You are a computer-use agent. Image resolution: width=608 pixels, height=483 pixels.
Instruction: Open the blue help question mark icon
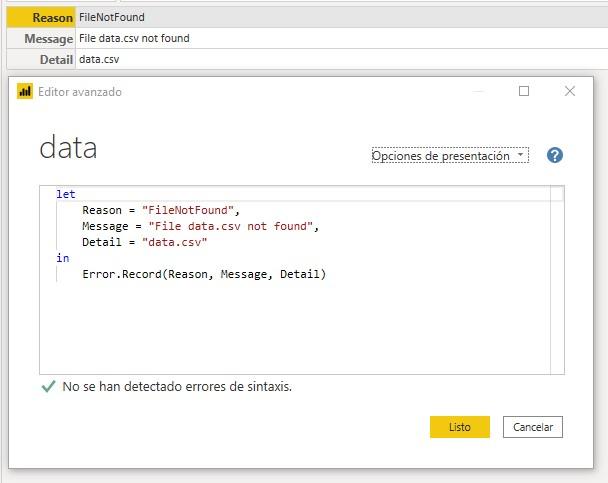(x=555, y=155)
